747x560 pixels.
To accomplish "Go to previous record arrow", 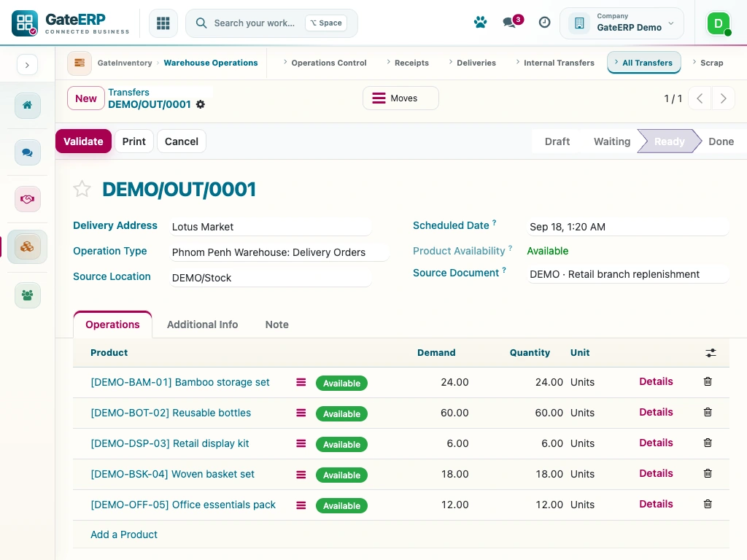I will (700, 98).
